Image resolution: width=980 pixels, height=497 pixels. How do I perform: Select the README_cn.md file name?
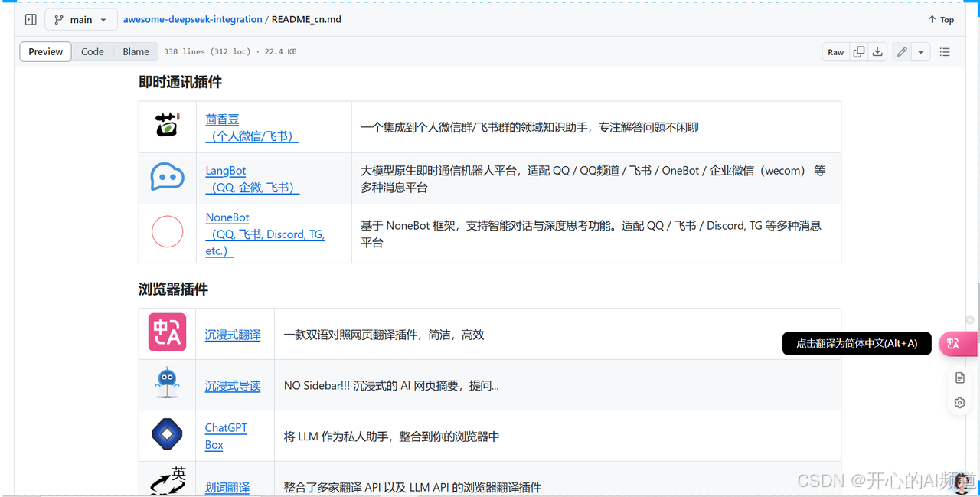pyautogui.click(x=306, y=20)
